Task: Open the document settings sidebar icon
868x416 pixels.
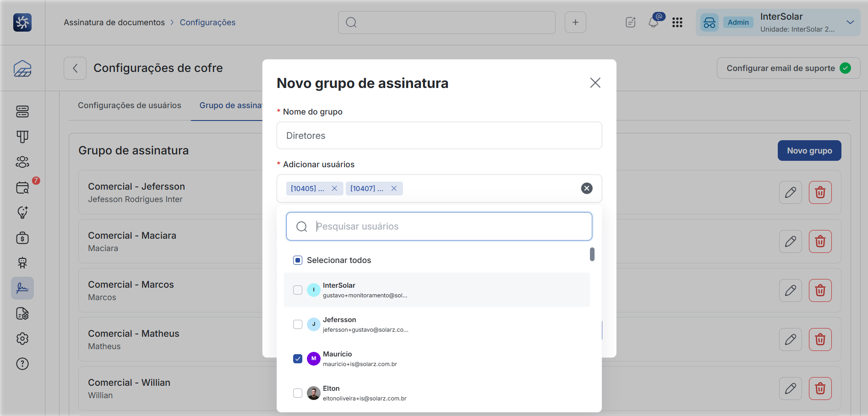Action: tap(22, 313)
